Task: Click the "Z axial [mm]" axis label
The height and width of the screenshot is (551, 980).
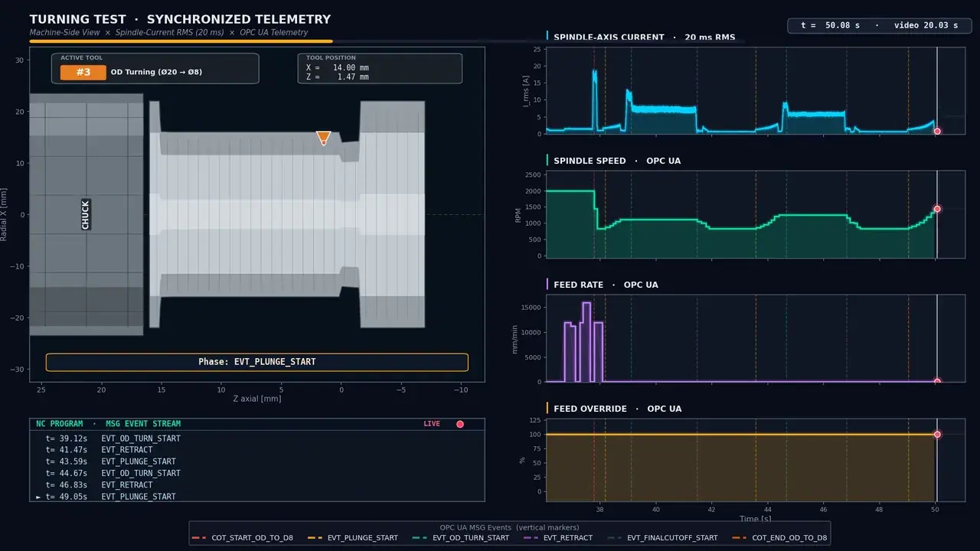Action: [x=256, y=398]
